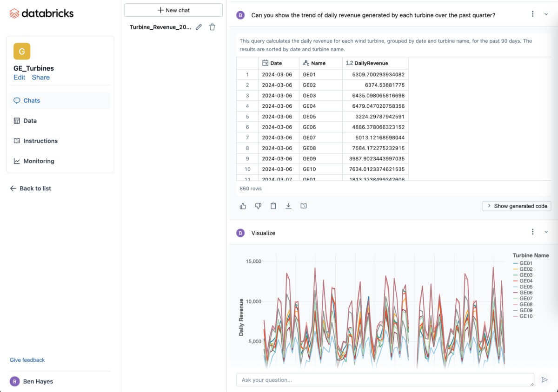Viewport: 558px width, 392px height.
Task: Click the Give feedback link
Action: click(27, 360)
